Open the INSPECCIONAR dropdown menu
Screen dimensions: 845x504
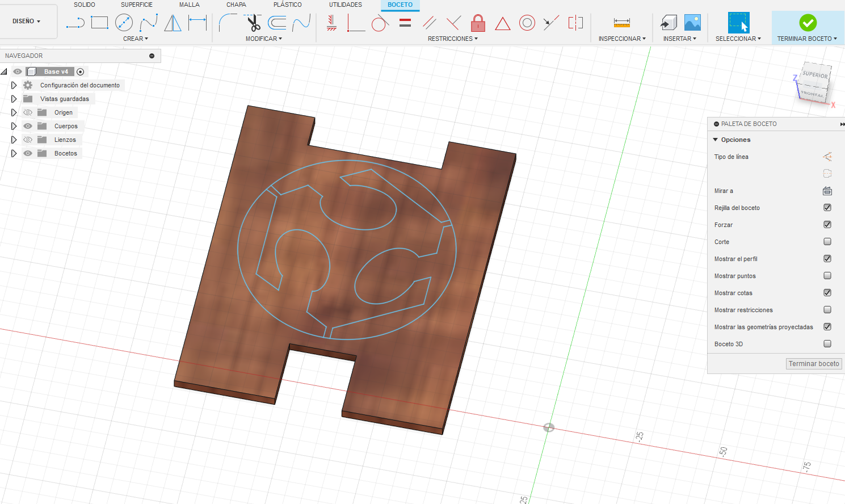click(622, 39)
